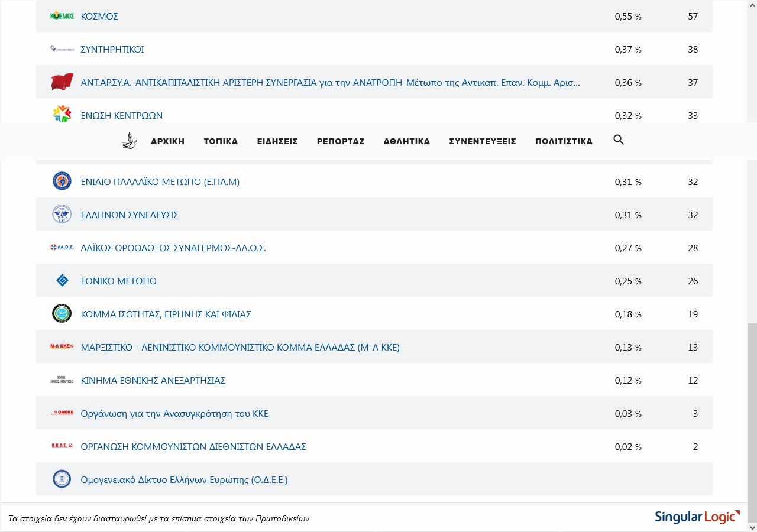Select ΠΟΛΙΤΙΣΤΙΚΑ in the navigation bar
This screenshot has width=757, height=532.
(564, 141)
